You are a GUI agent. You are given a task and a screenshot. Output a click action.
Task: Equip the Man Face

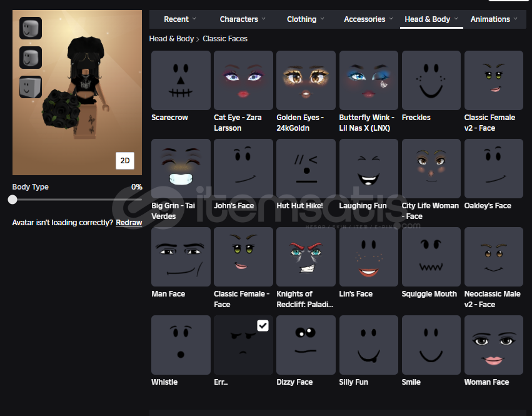point(181,256)
